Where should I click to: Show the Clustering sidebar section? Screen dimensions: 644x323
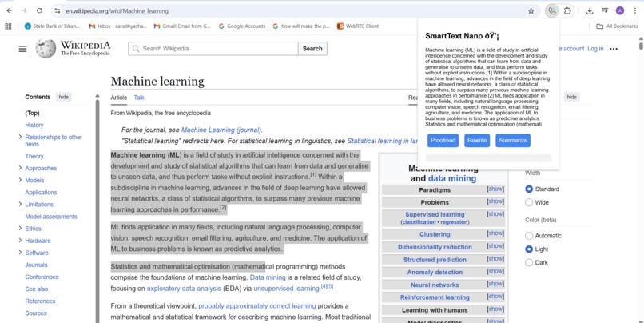tap(495, 233)
